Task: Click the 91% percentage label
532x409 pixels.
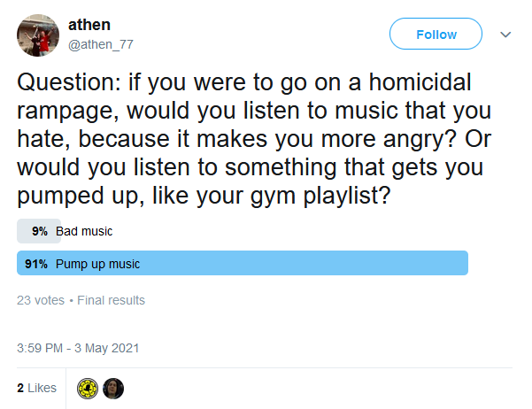Action: pyautogui.click(x=36, y=264)
